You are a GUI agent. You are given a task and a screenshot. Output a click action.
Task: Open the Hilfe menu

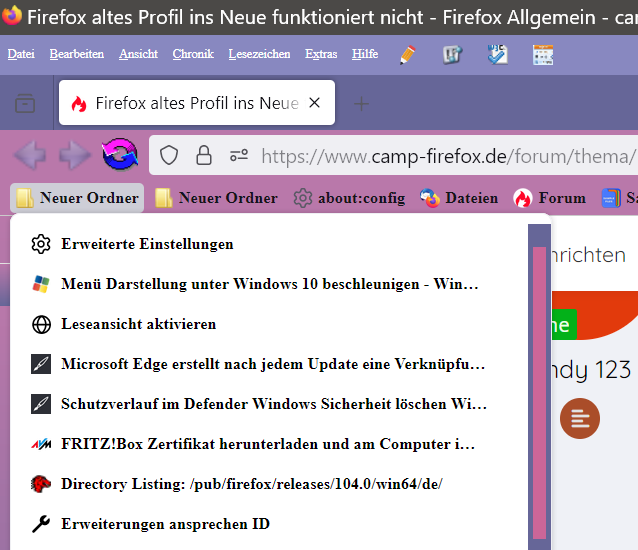365,54
